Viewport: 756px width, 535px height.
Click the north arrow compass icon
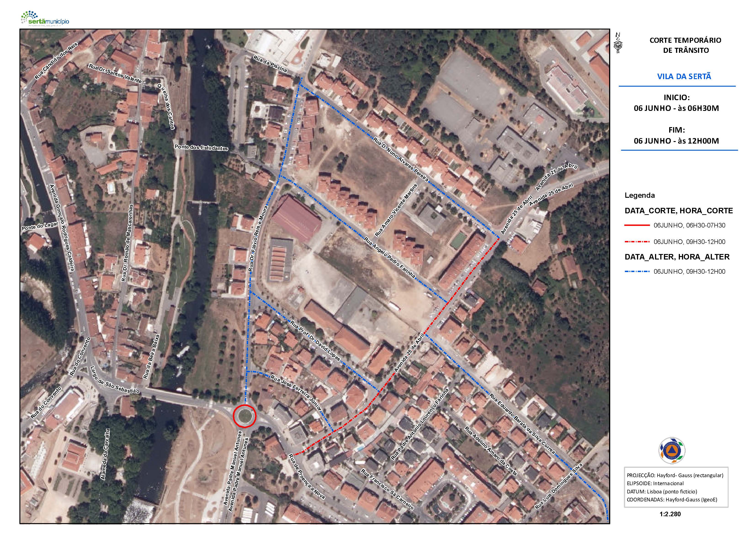coord(618,43)
